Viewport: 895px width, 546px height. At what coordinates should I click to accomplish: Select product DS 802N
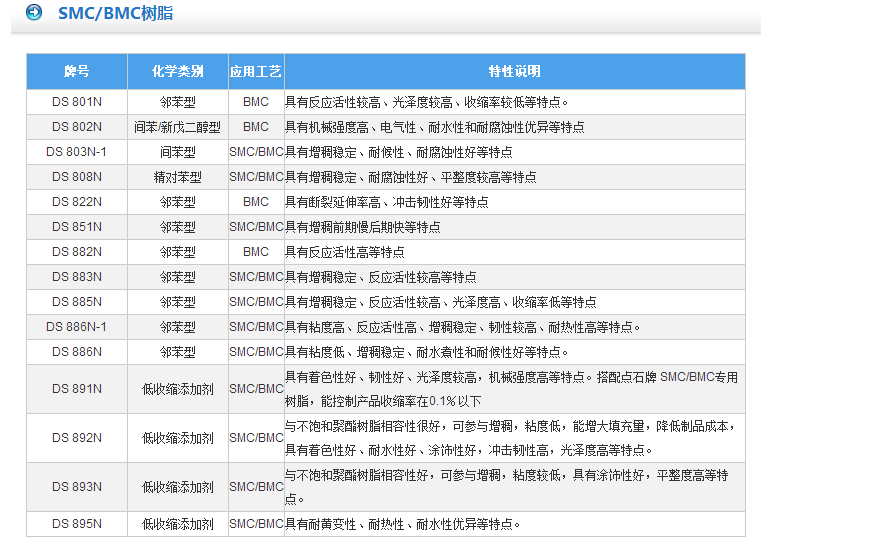[x=77, y=127]
